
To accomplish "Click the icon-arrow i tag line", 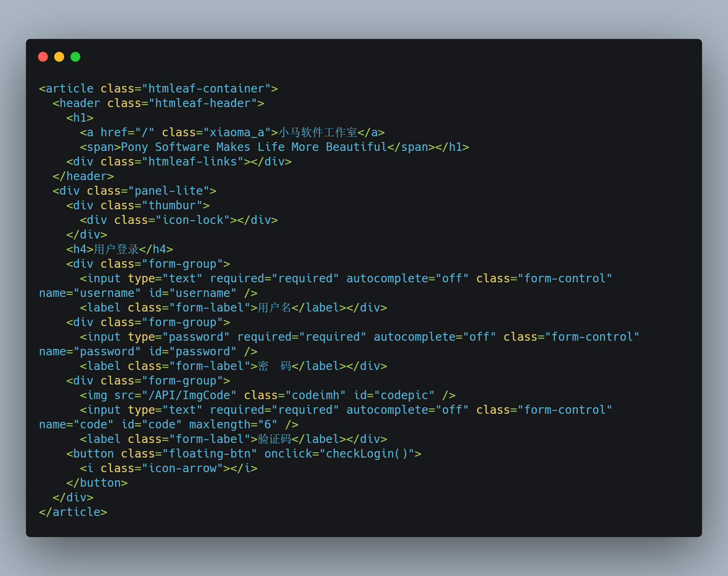I will [x=169, y=468].
